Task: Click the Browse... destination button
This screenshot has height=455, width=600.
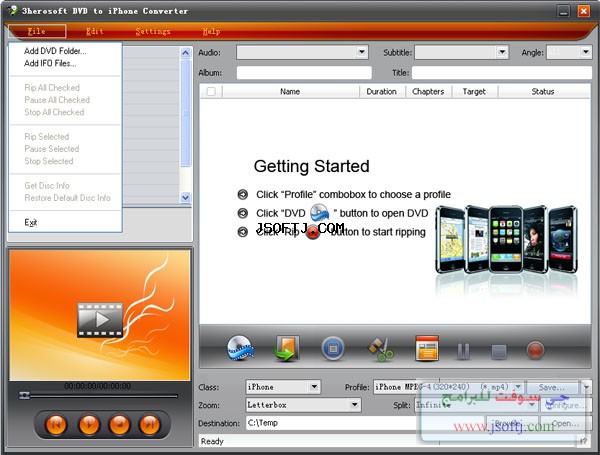Action: click(x=512, y=423)
